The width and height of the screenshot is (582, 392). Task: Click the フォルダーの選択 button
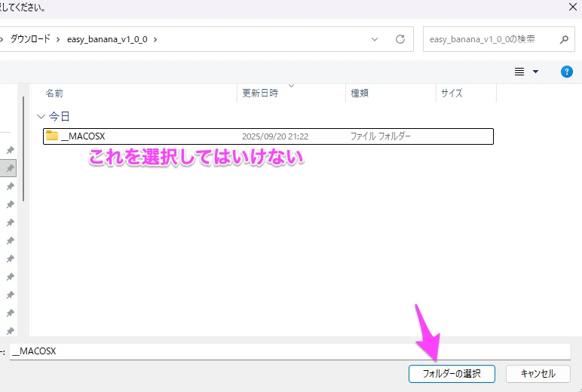[x=452, y=373]
